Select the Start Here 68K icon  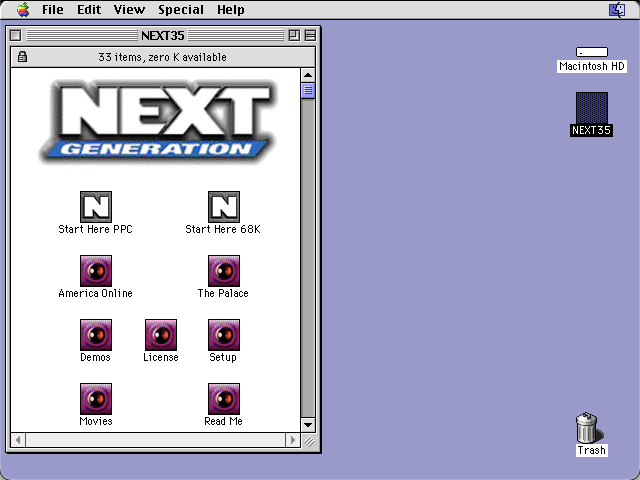224,207
